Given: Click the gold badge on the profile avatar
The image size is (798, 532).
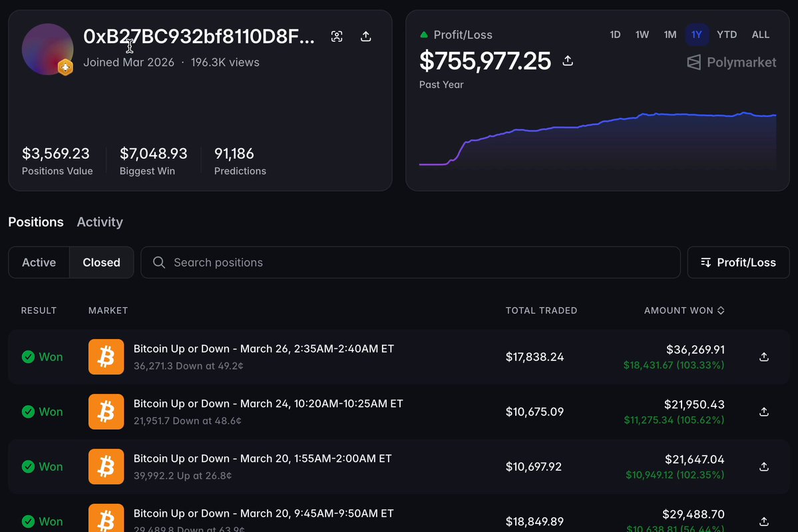Looking at the screenshot, I should (x=65, y=67).
